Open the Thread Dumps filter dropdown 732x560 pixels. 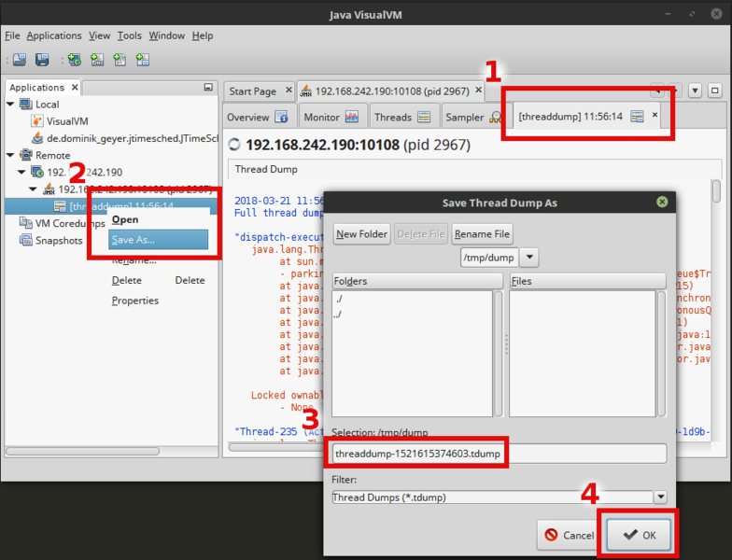tap(660, 497)
